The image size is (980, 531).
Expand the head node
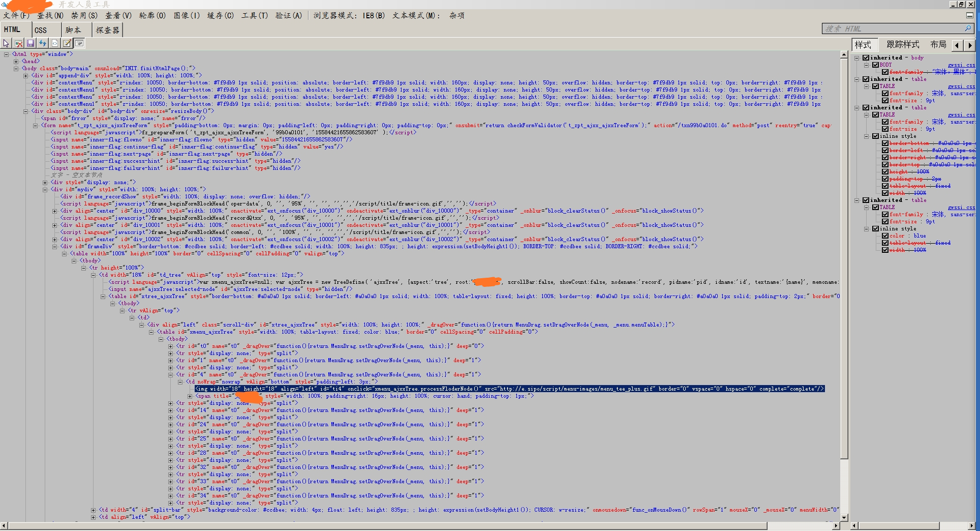coord(16,61)
